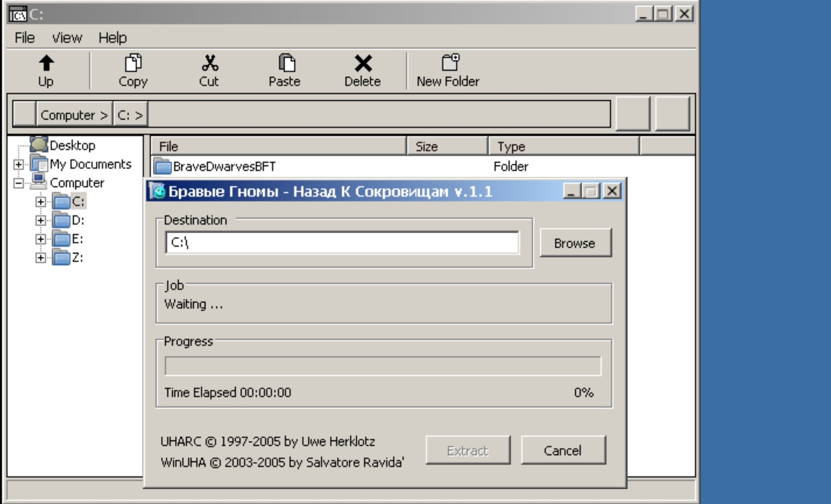
Task: Copy the selected item using Copy toolbar icon
Action: tap(133, 63)
